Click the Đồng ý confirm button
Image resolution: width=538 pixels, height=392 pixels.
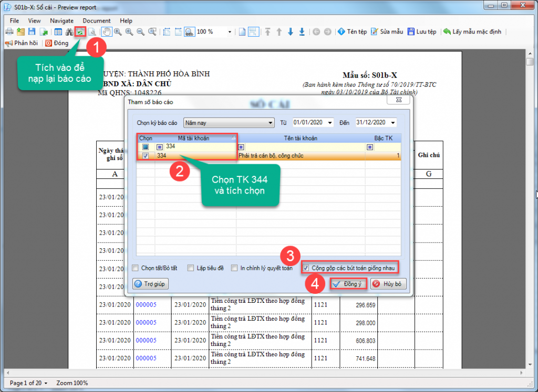[x=348, y=284]
